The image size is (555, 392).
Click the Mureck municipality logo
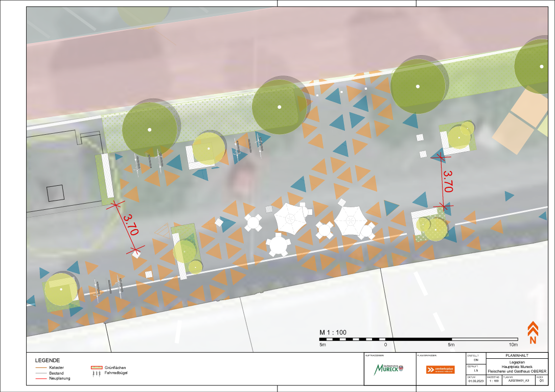coord(389,369)
